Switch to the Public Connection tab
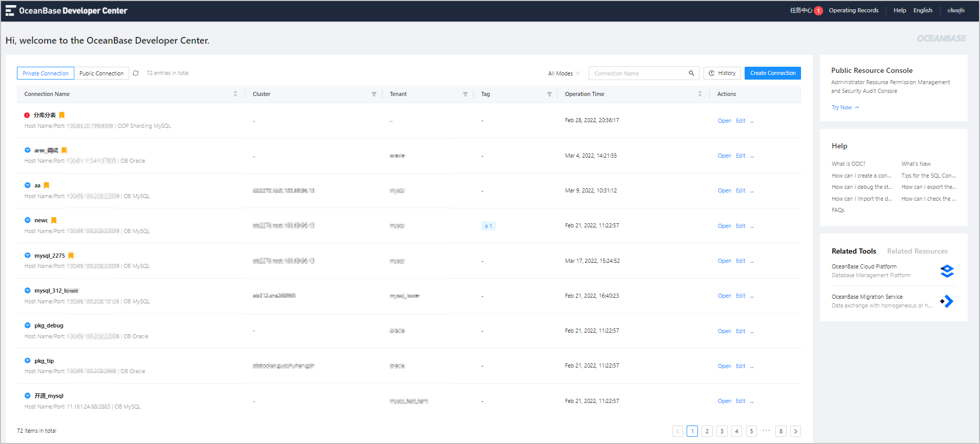 coord(102,73)
